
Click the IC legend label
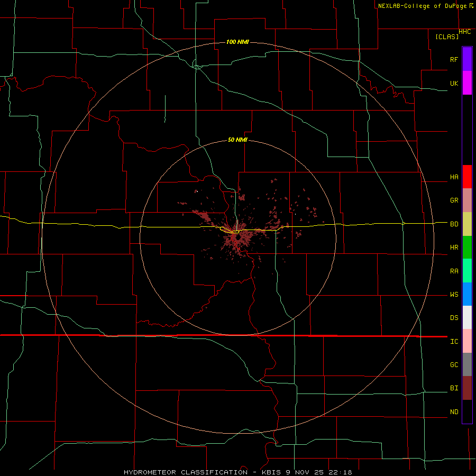coord(454,342)
